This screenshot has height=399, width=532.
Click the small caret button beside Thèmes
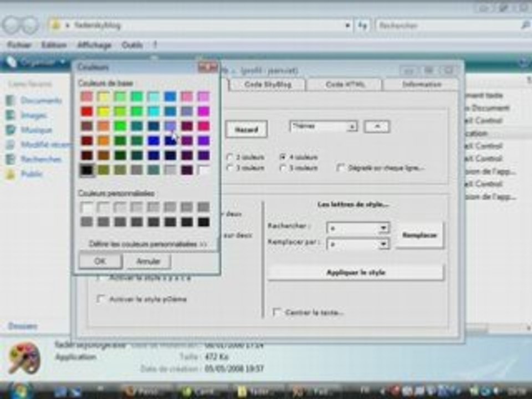(x=377, y=126)
